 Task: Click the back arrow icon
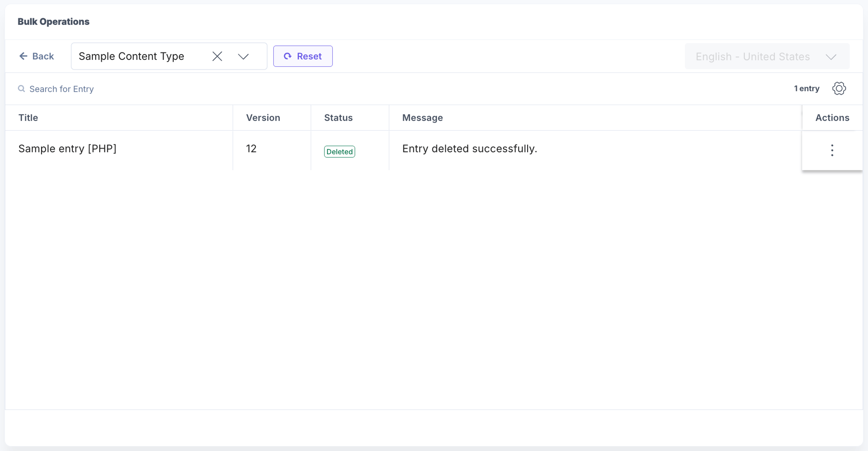click(23, 56)
